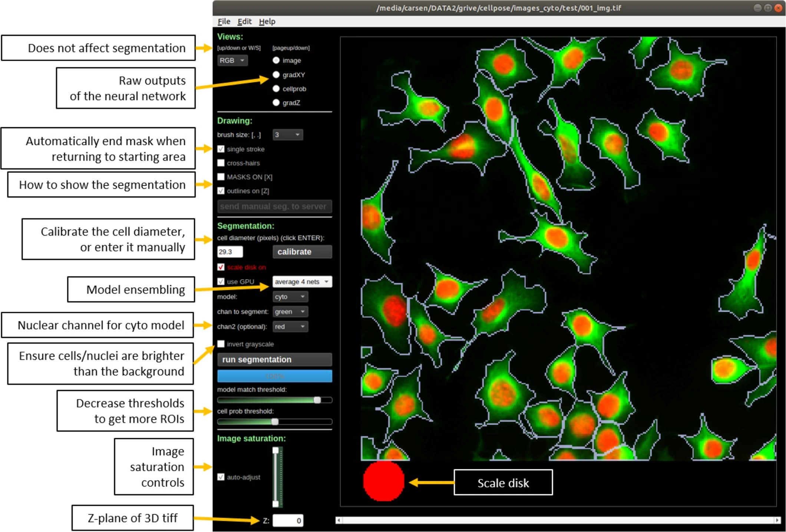
Task: Choose the gradZ view option
Action: (x=276, y=103)
